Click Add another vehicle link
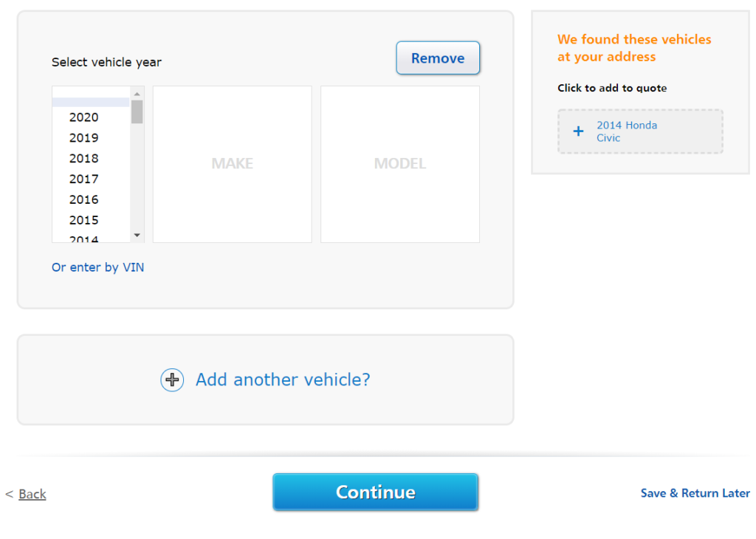756x539 pixels. click(x=283, y=380)
